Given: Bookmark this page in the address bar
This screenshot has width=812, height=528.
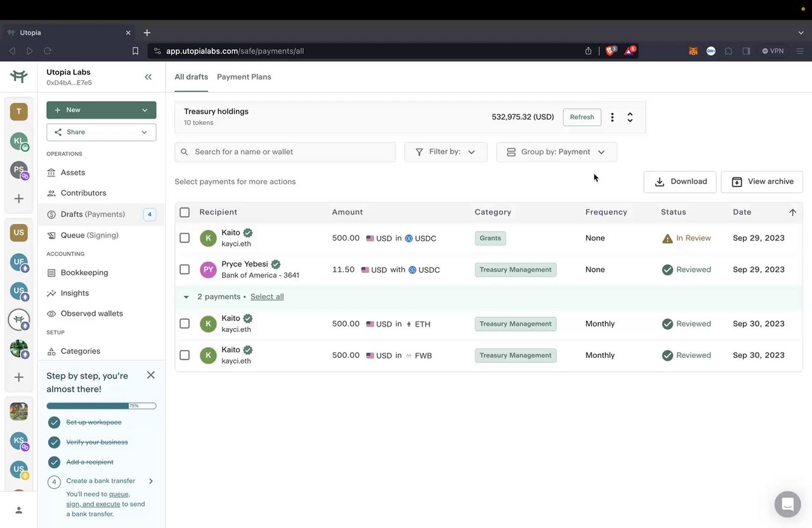Looking at the screenshot, I should click(x=135, y=51).
